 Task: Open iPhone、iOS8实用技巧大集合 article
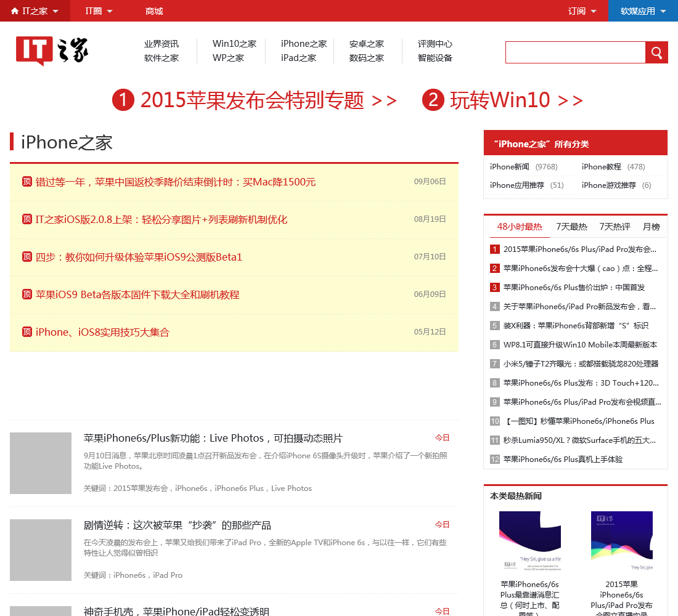(x=102, y=333)
